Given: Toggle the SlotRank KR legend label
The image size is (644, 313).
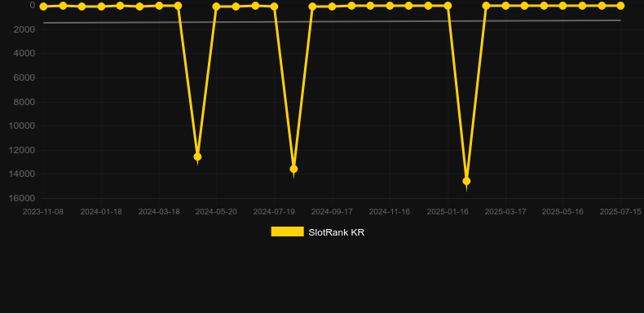Looking at the screenshot, I should (x=337, y=232).
